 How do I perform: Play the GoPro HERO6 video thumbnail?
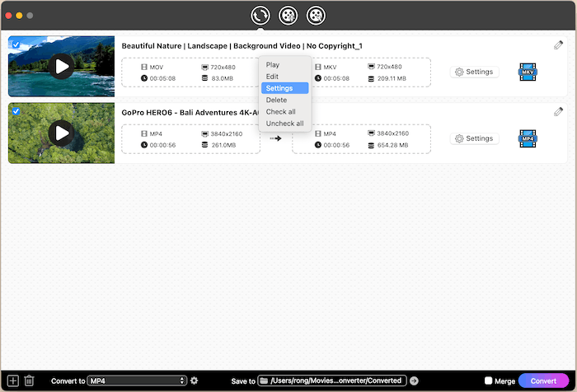point(60,133)
